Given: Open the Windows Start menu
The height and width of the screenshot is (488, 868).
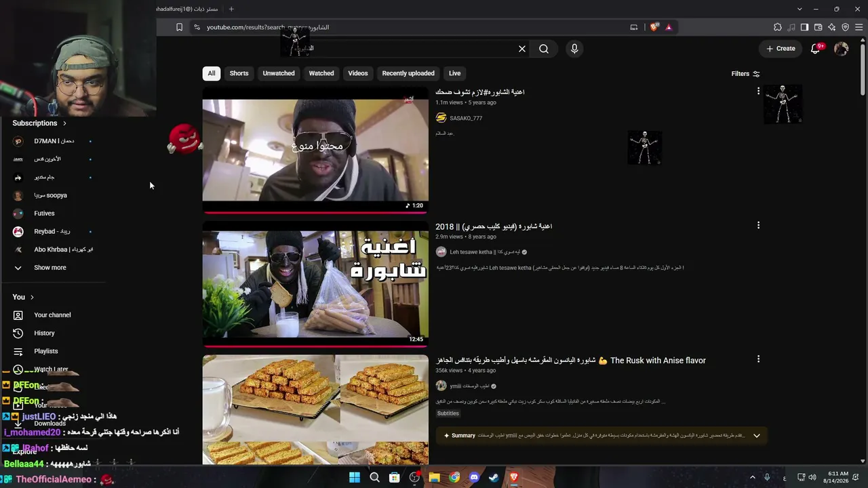Looking at the screenshot, I should pos(355,477).
